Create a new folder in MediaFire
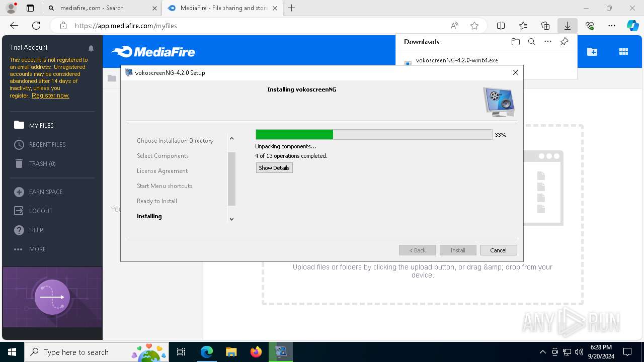 click(x=592, y=52)
